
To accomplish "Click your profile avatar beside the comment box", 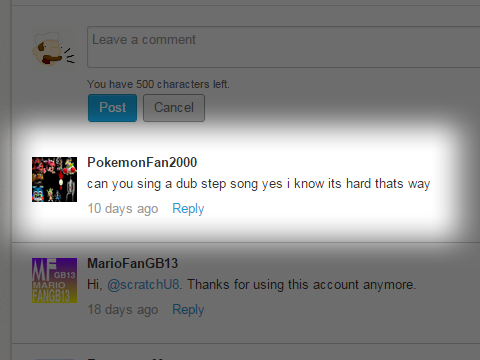I will pyautogui.click(x=54, y=49).
